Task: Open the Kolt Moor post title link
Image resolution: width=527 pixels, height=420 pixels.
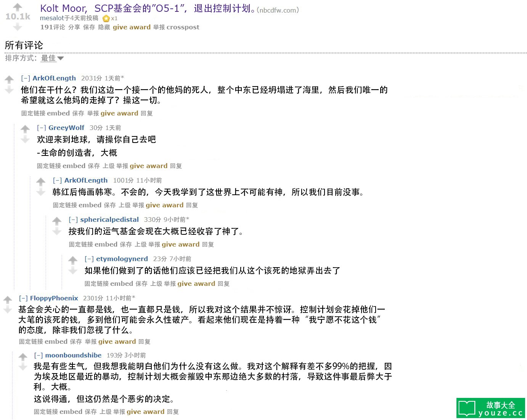Action: coord(148,8)
